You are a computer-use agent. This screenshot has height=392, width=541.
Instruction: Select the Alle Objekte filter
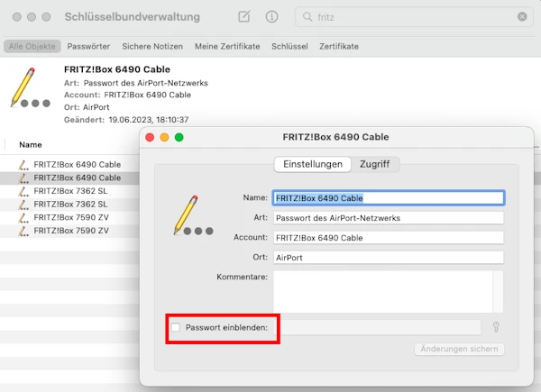click(x=32, y=46)
